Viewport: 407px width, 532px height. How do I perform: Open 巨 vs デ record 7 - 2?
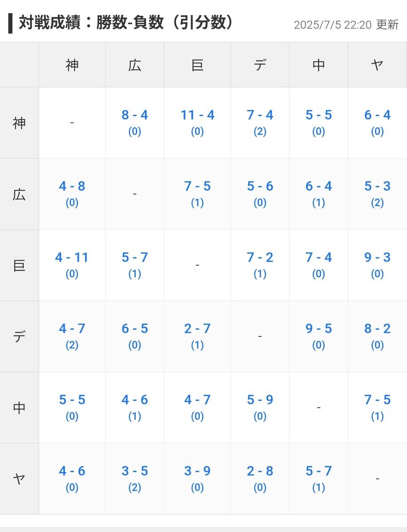[260, 258]
